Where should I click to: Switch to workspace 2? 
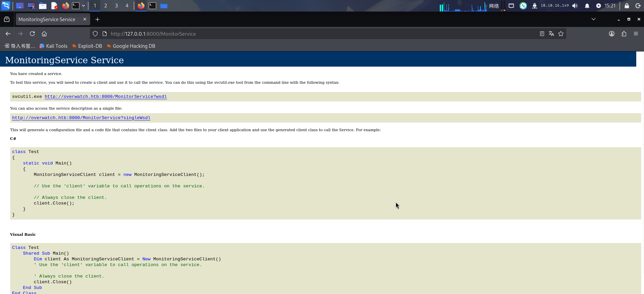(x=106, y=6)
